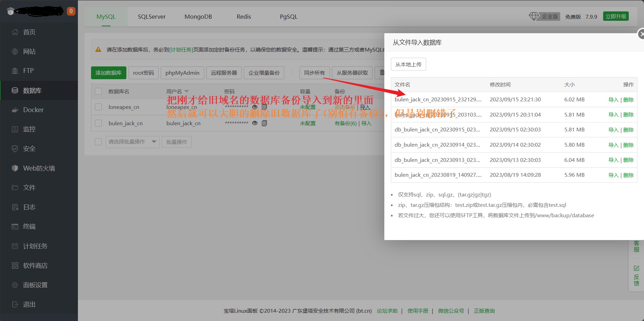Tick the bulen_jack_cn row checkbox
The image size is (644, 321).
coord(98,123)
